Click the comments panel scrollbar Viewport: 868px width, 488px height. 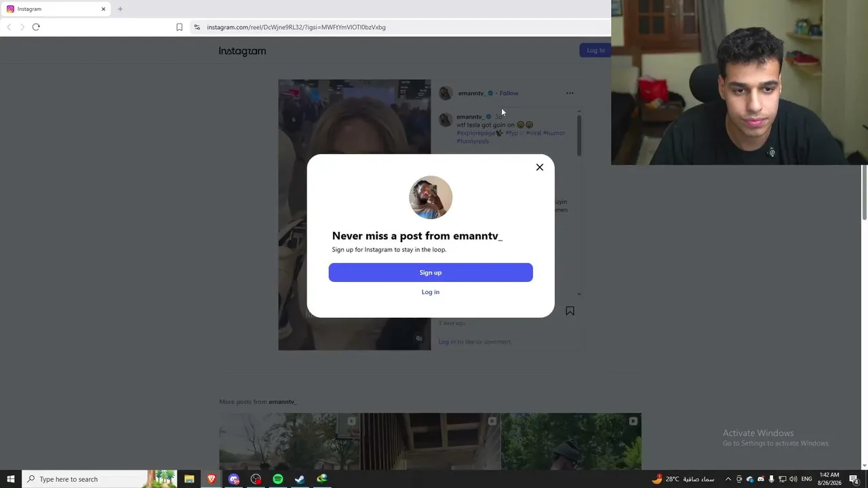(579, 136)
